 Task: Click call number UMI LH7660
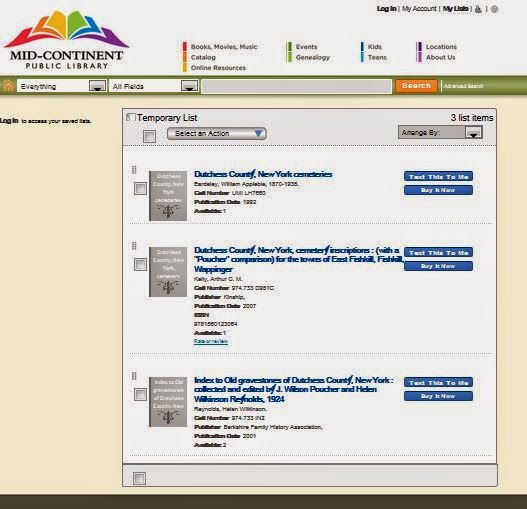249,193
